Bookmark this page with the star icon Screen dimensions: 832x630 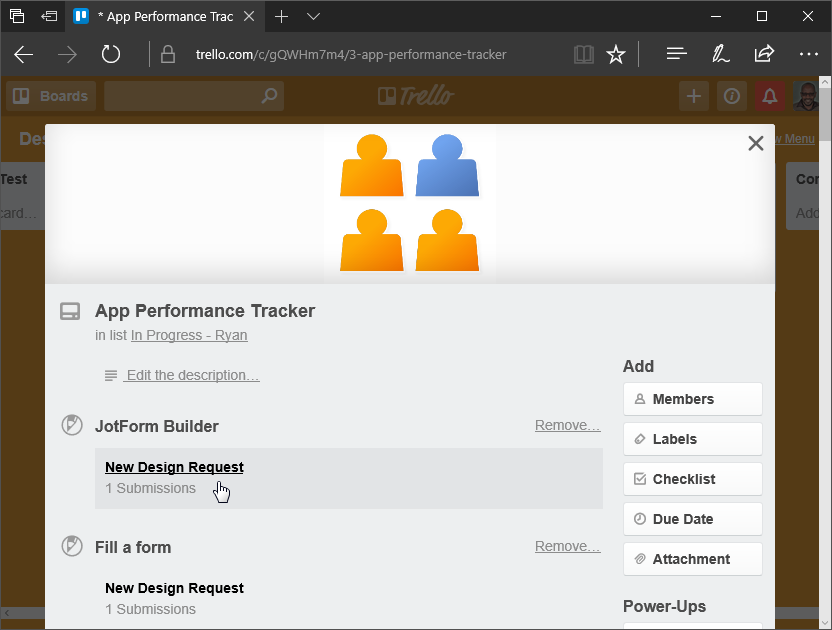[x=616, y=54]
